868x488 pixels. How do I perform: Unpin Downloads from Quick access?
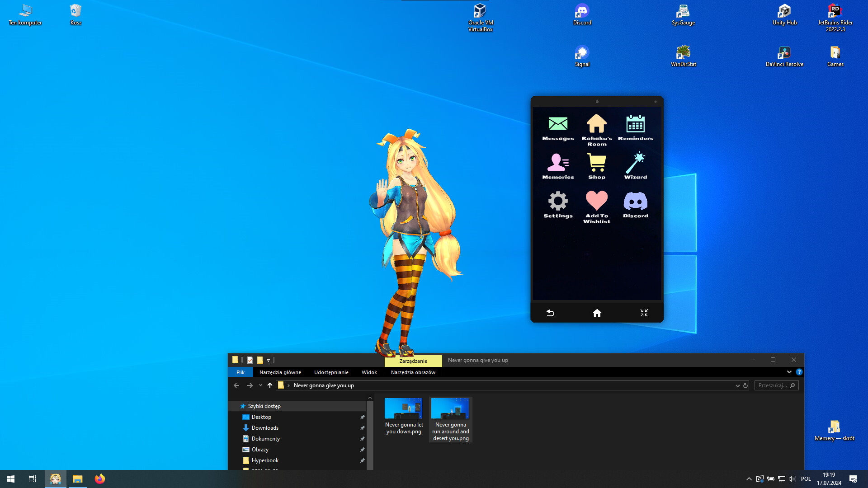[362, 427]
